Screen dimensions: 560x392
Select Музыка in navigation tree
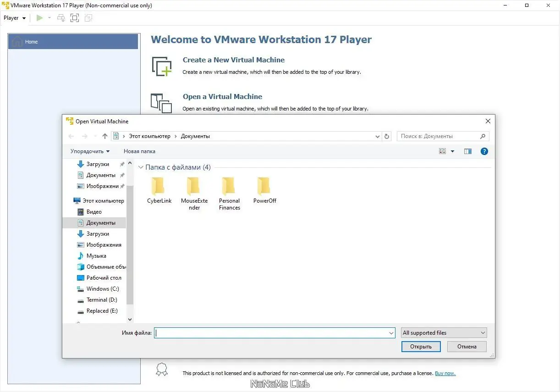point(96,256)
